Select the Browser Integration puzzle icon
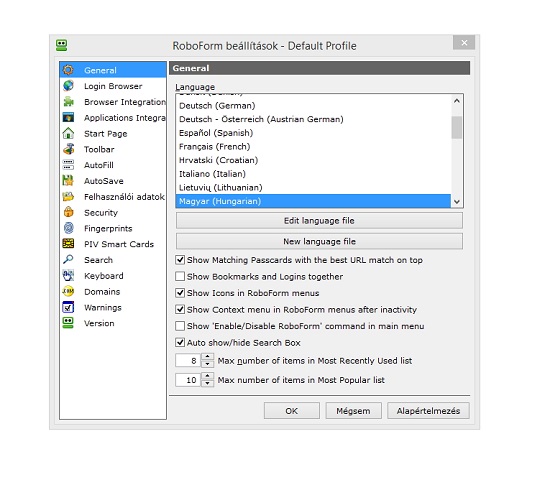 tap(68, 101)
